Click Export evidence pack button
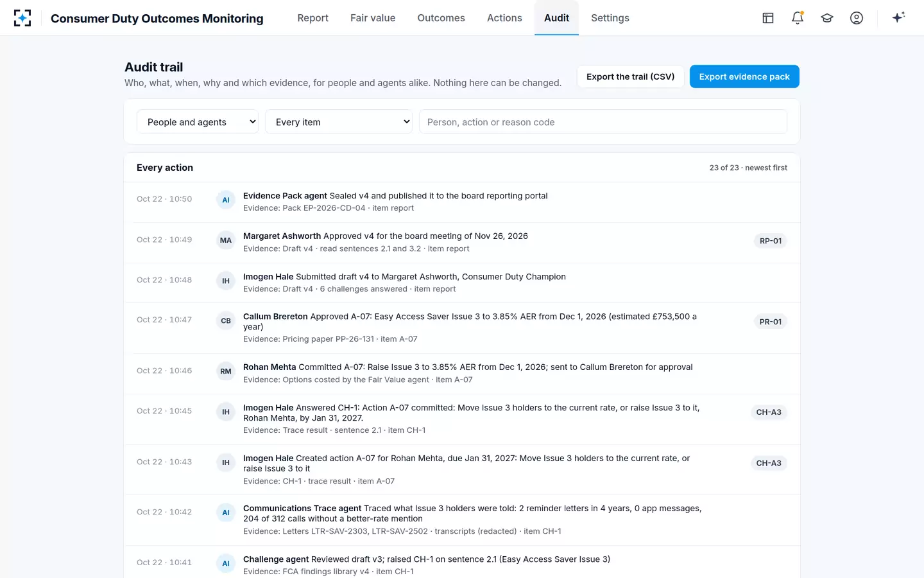924x578 pixels. coord(744,76)
